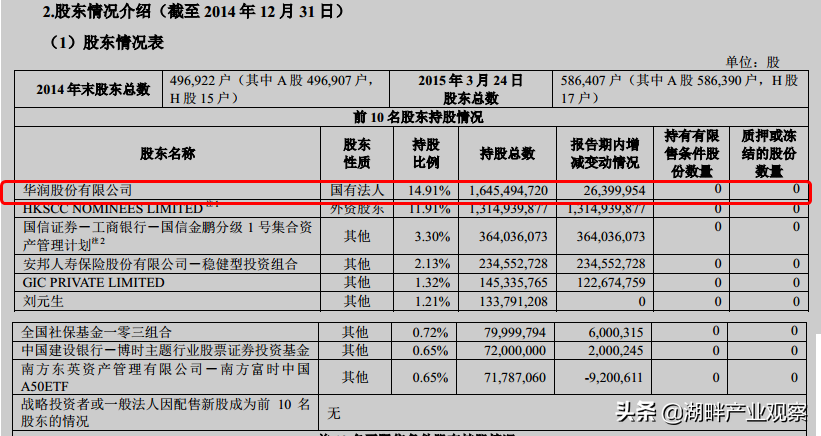Select "全国社保基金一零三组合" shareholder name
821x436 pixels.
point(96,332)
